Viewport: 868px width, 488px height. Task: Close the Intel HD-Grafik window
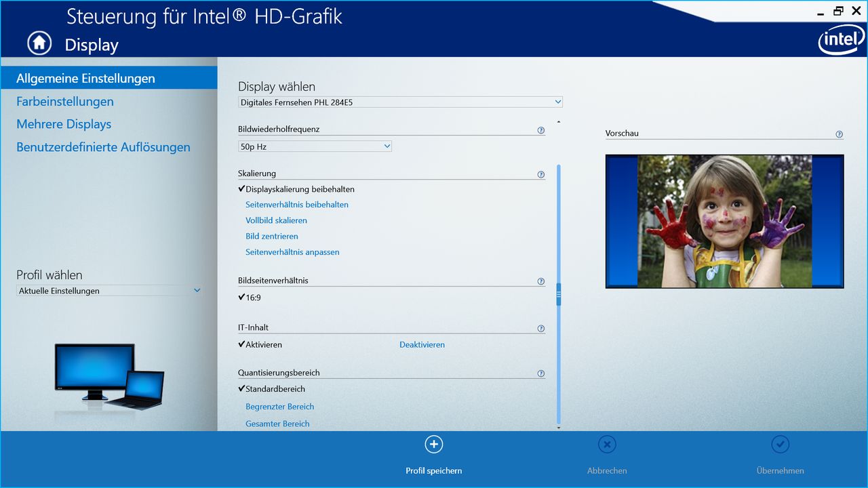[856, 11]
